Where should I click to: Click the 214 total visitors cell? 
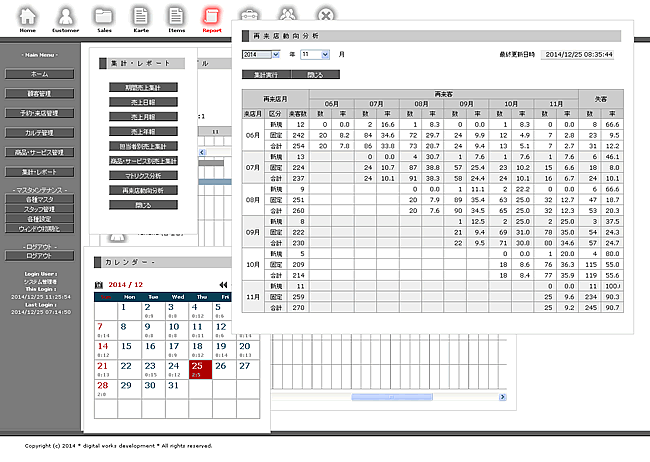pos(298,275)
